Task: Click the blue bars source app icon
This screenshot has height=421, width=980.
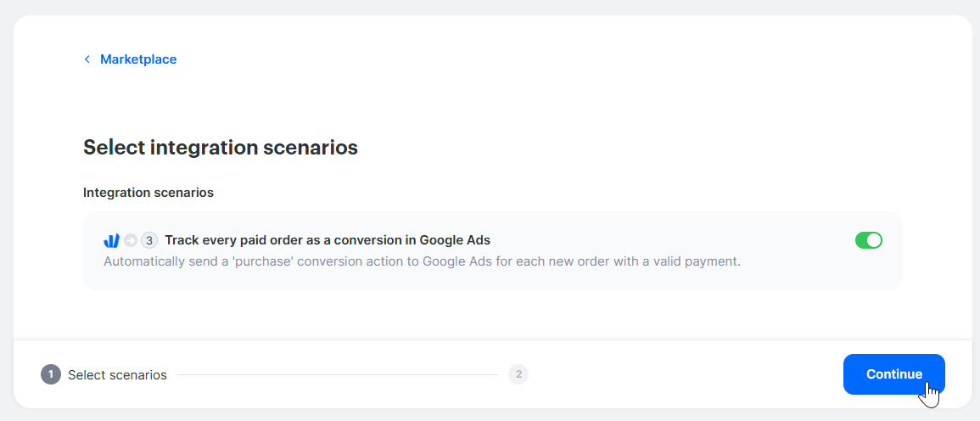Action: point(111,240)
